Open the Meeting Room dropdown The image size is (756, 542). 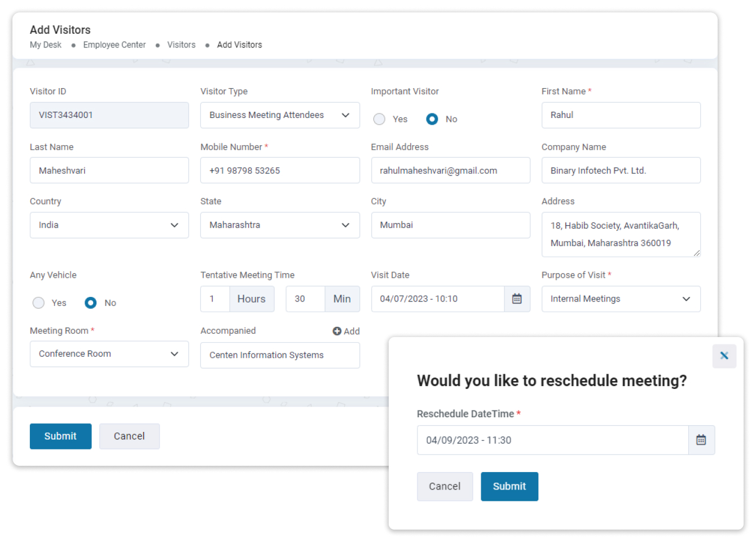point(109,354)
